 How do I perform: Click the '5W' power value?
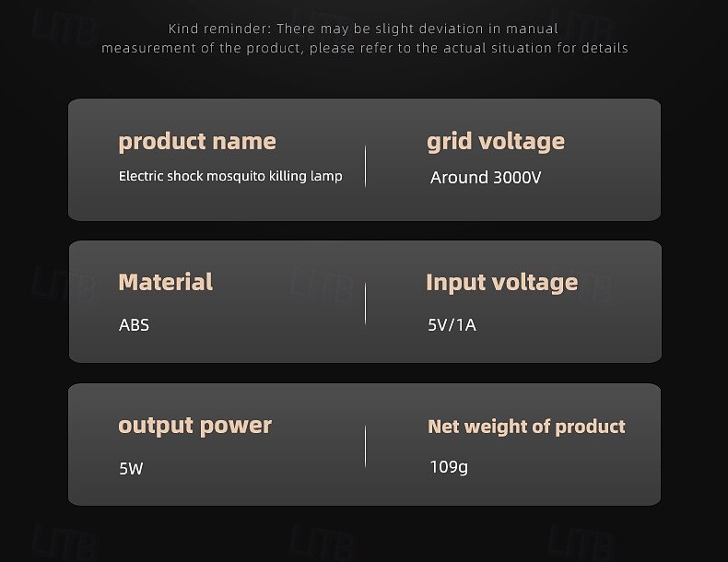pyautogui.click(x=131, y=469)
